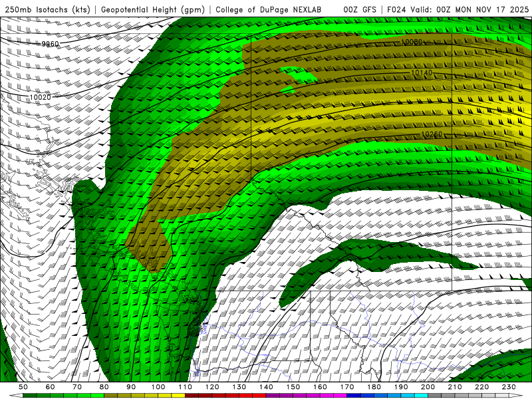The image size is (532, 399).
Task: Click the 80 value on the color scale
Action: [x=104, y=387]
